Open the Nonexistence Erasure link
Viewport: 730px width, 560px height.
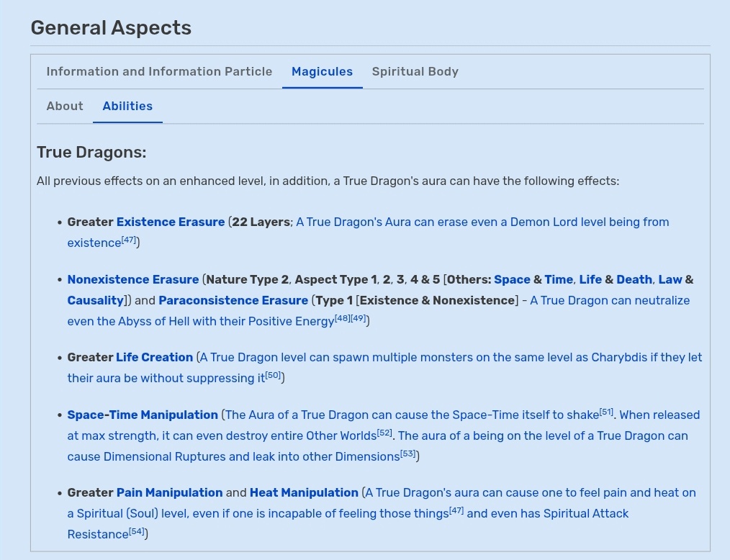pos(133,280)
